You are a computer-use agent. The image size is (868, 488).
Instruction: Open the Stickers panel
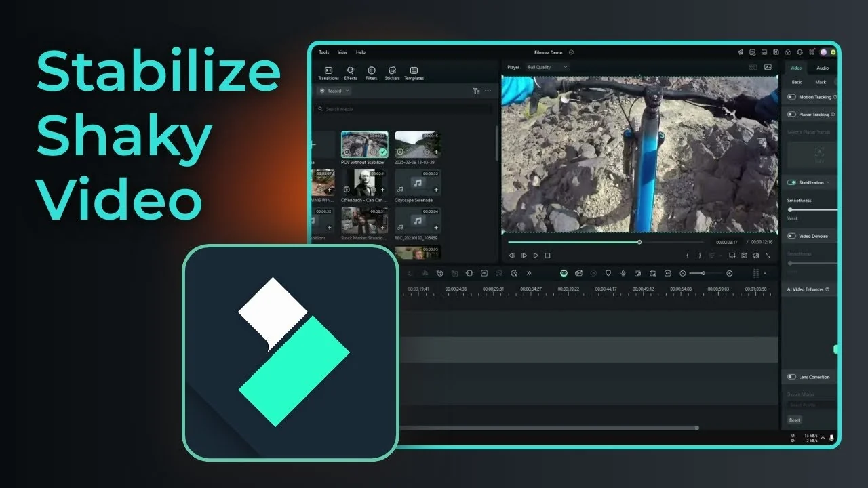pos(393,73)
